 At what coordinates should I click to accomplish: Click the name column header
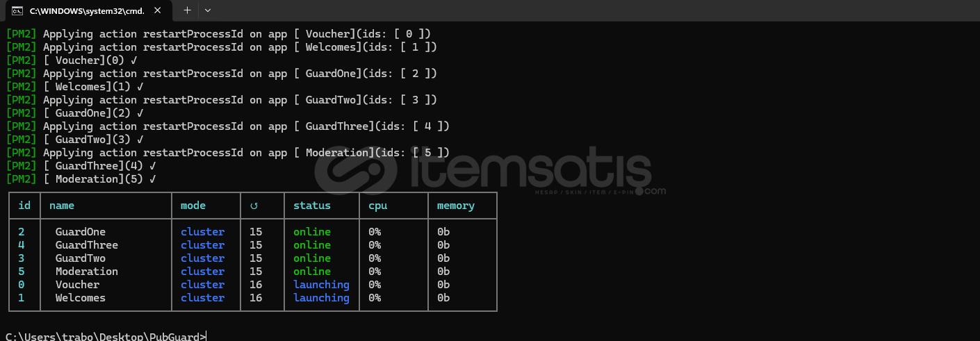(x=62, y=206)
